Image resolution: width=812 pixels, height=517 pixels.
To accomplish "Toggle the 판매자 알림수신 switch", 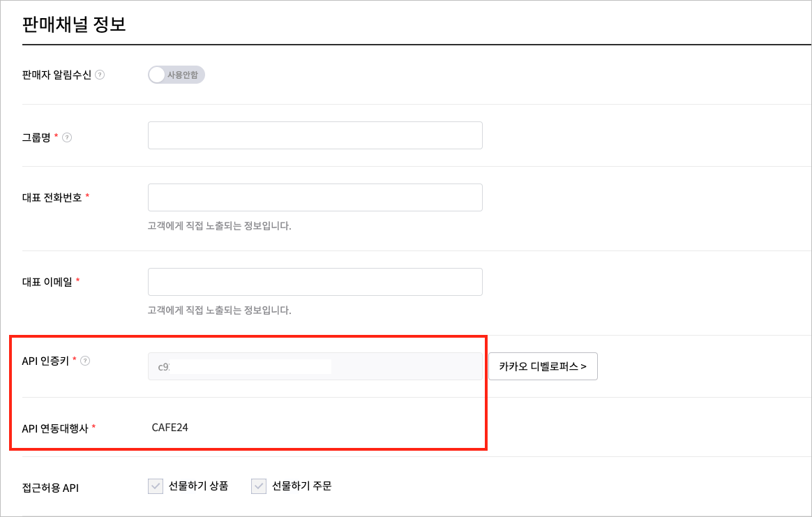I will pos(176,75).
